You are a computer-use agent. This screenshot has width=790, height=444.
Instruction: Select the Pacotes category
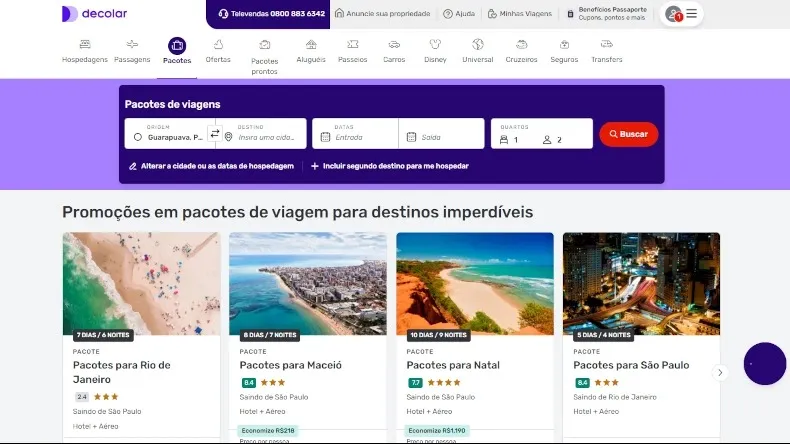177,51
